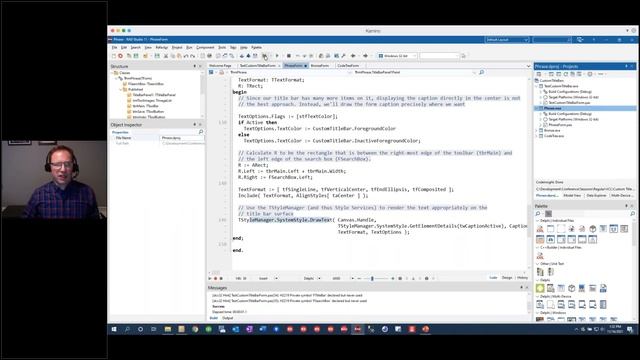Pin the Object Inspector panel using its pin icon

coord(194,124)
